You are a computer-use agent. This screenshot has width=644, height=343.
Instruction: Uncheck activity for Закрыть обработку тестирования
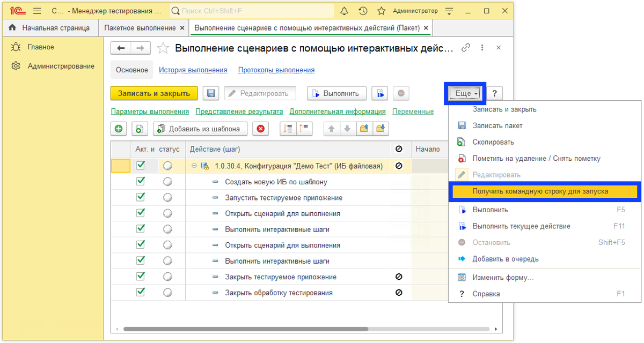click(141, 293)
